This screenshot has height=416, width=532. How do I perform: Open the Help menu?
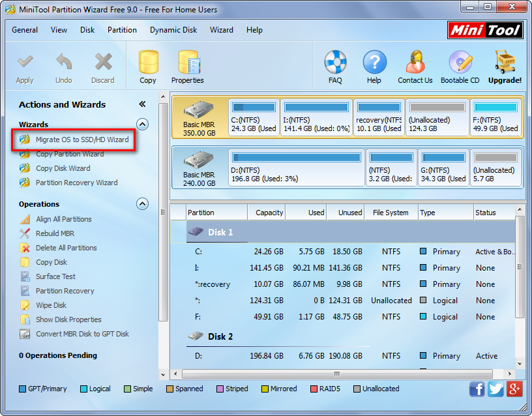tap(254, 30)
